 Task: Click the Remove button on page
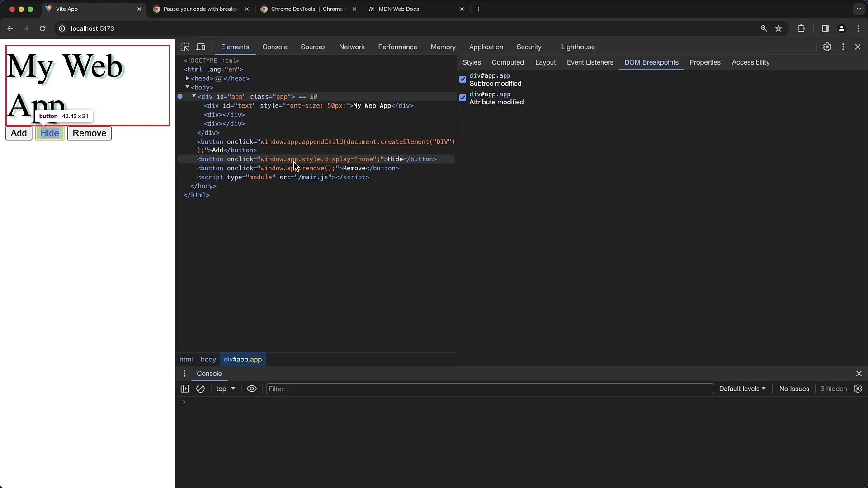(x=90, y=133)
